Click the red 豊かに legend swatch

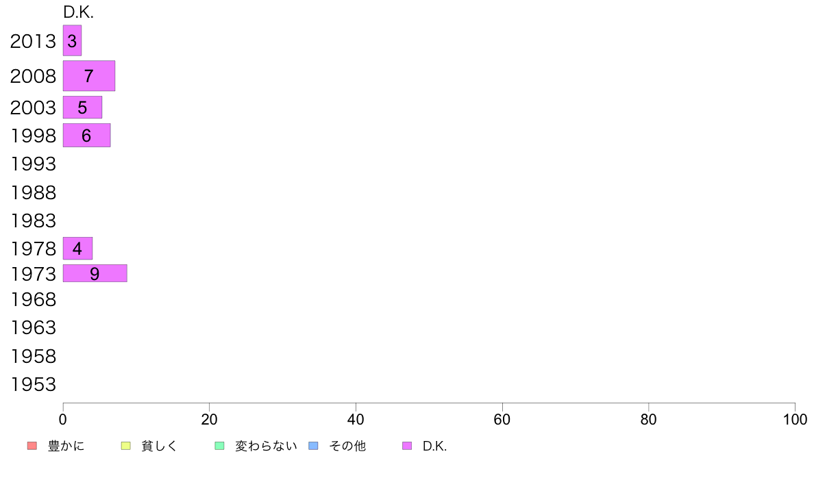click(x=32, y=446)
